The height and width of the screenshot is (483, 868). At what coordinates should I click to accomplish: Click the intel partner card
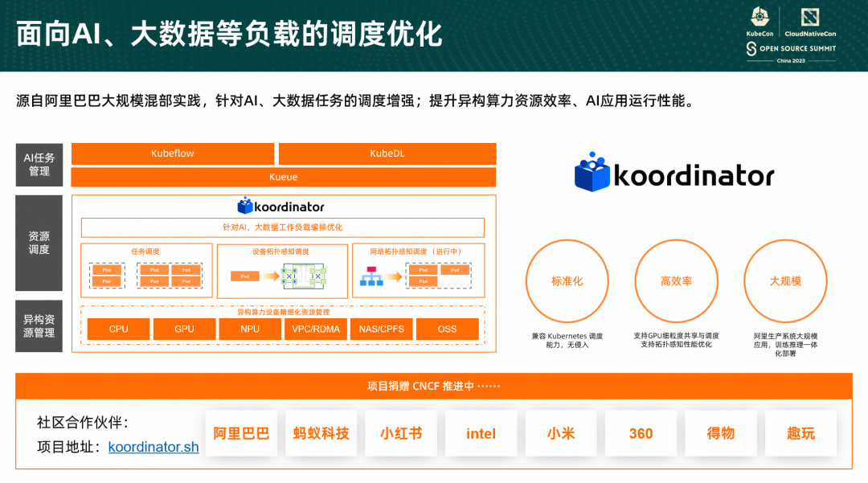coord(481,433)
